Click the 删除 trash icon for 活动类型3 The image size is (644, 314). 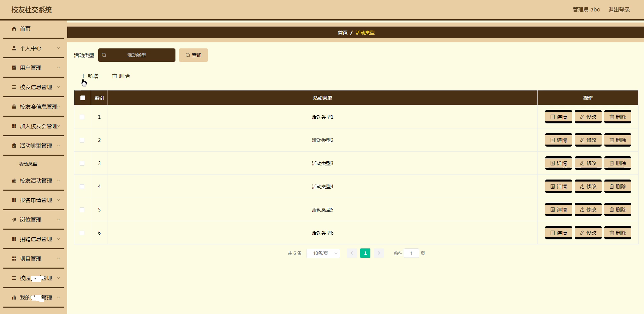pos(612,163)
